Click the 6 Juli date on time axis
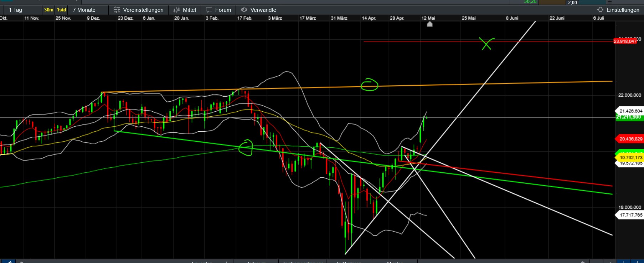Screen dimensions: 644x263 [598, 18]
